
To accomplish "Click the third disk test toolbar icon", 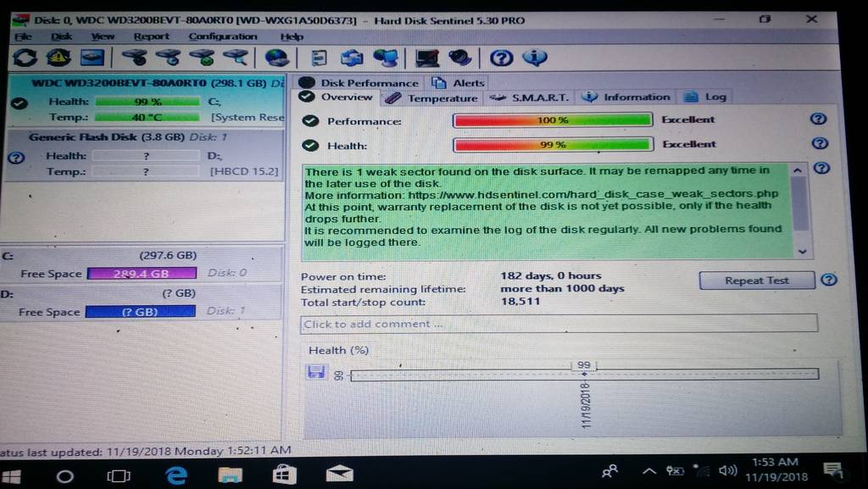I will (203, 57).
